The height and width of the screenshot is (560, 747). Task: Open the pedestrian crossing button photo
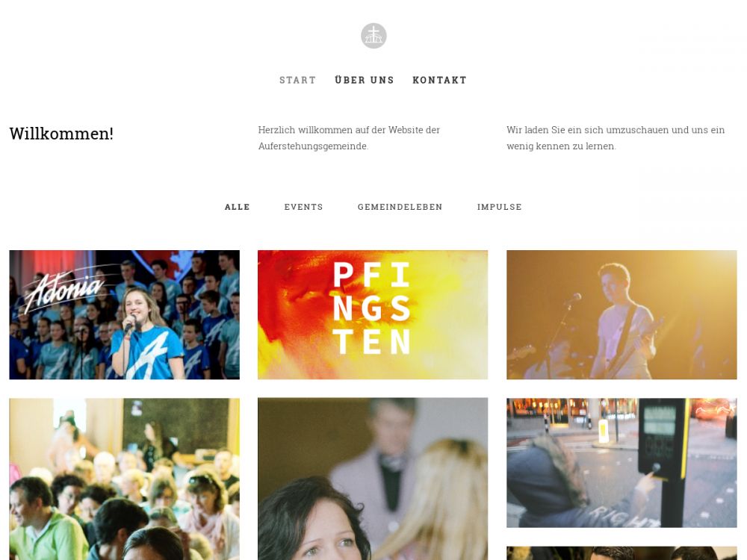tap(622, 463)
